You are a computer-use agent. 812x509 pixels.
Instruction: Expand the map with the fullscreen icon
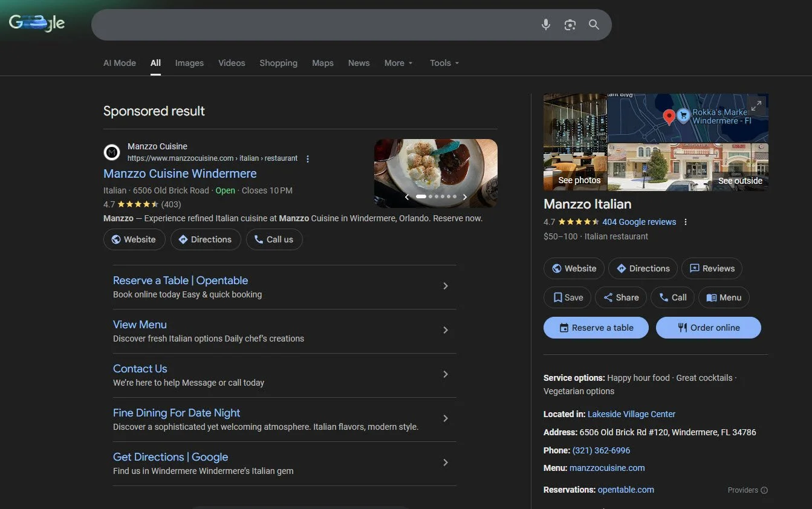pos(756,106)
